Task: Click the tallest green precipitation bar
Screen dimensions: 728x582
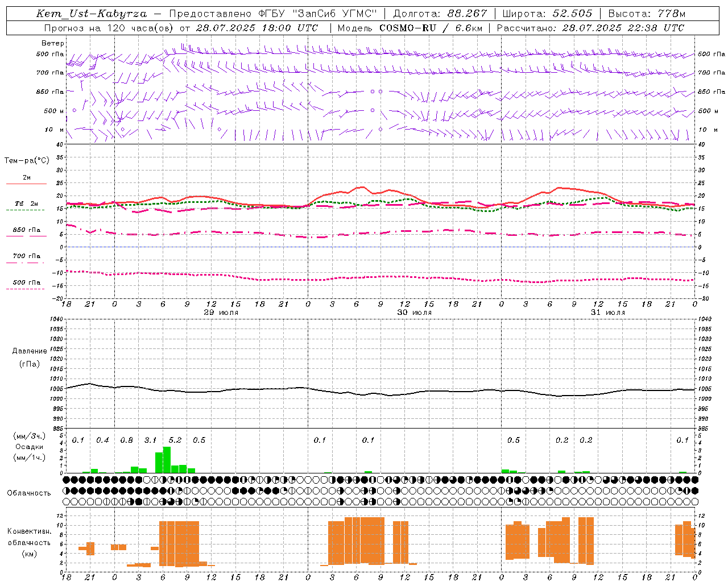Action: (x=167, y=460)
